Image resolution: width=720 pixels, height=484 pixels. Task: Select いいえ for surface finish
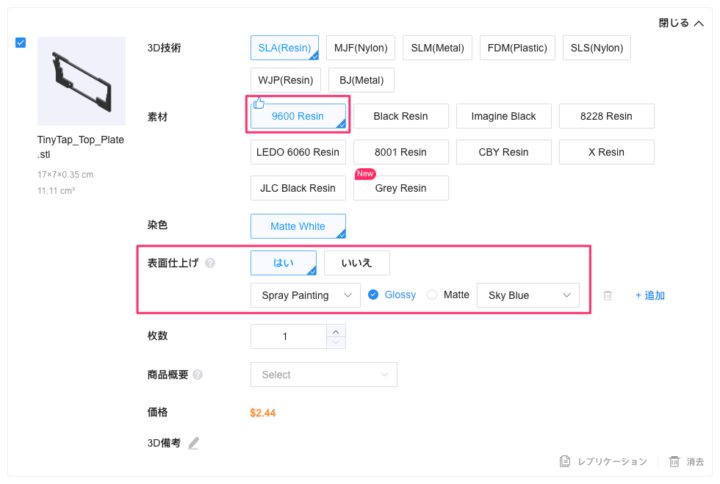(356, 263)
